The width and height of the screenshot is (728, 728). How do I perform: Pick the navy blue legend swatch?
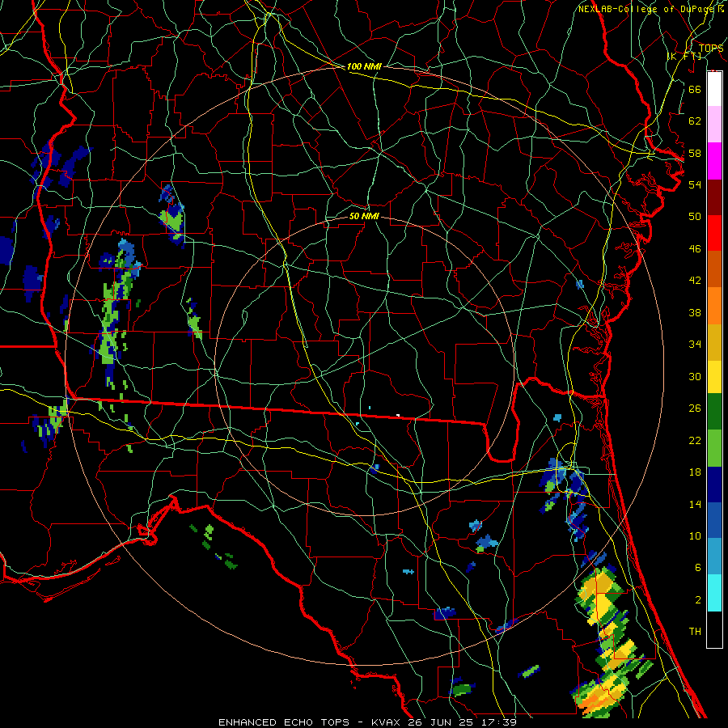tap(714, 485)
